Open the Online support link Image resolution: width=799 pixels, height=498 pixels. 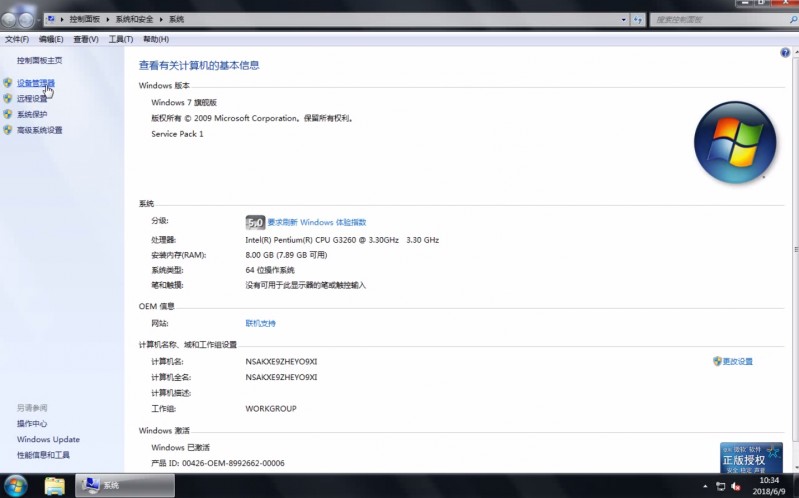coord(260,323)
